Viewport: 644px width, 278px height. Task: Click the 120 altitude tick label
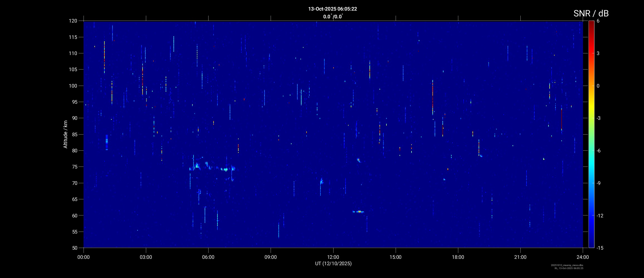point(73,21)
